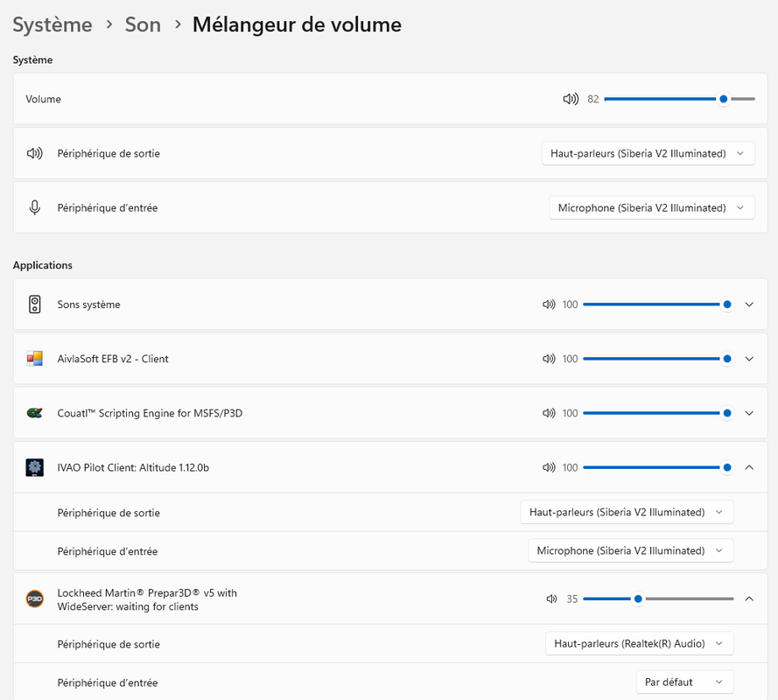Image resolution: width=778 pixels, height=700 pixels.
Task: Click the Sons système app icon
Action: (35, 304)
